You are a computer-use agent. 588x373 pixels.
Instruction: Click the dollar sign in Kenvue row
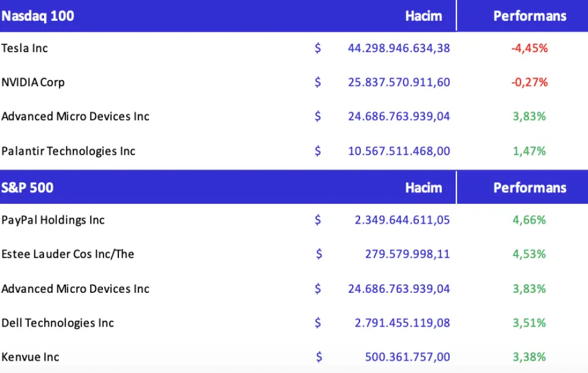(x=319, y=357)
